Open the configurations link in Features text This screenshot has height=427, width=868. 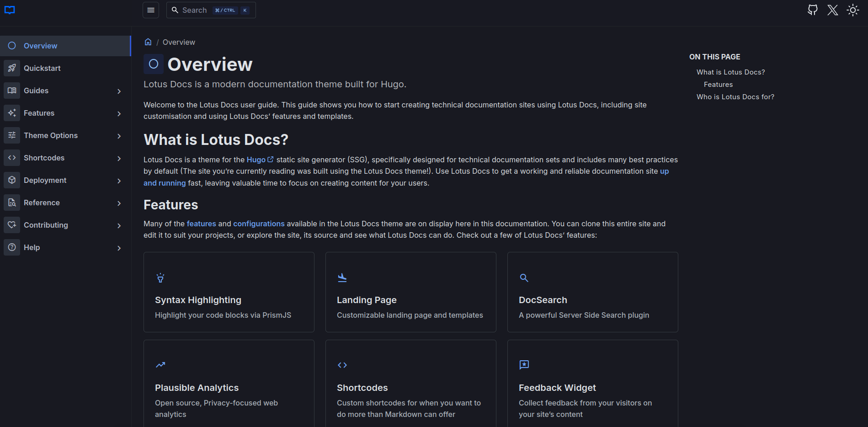(259, 224)
